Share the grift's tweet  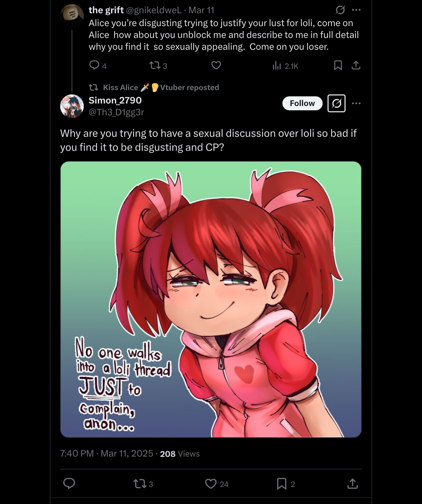pyautogui.click(x=356, y=65)
